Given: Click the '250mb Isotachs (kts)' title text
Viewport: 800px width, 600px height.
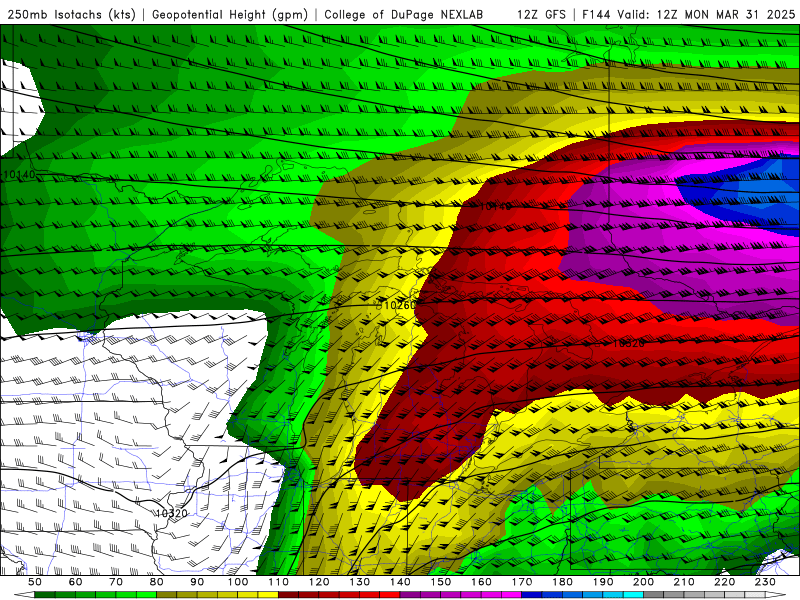Looking at the screenshot, I should [x=71, y=15].
